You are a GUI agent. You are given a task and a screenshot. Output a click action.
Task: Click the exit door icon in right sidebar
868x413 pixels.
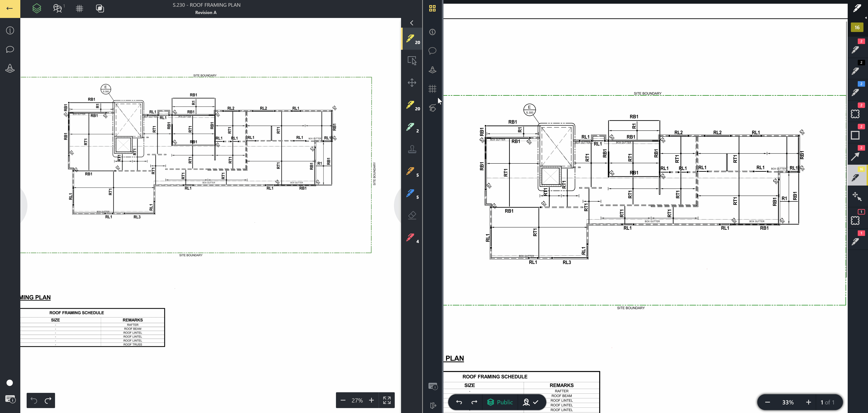click(x=433, y=405)
